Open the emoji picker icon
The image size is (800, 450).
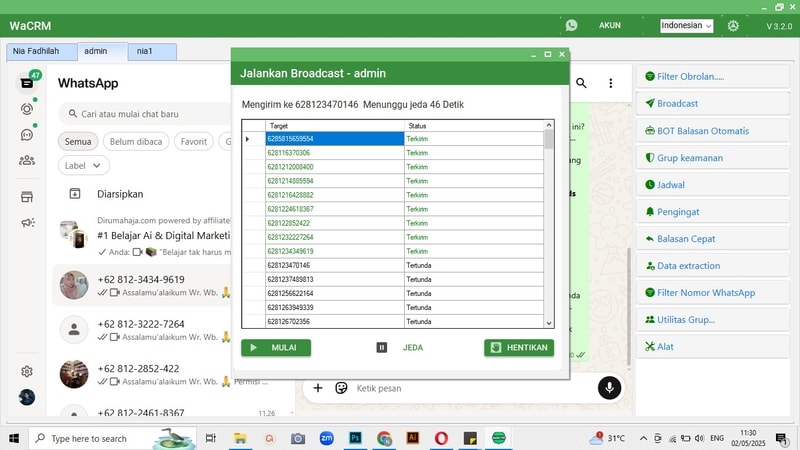(341, 388)
